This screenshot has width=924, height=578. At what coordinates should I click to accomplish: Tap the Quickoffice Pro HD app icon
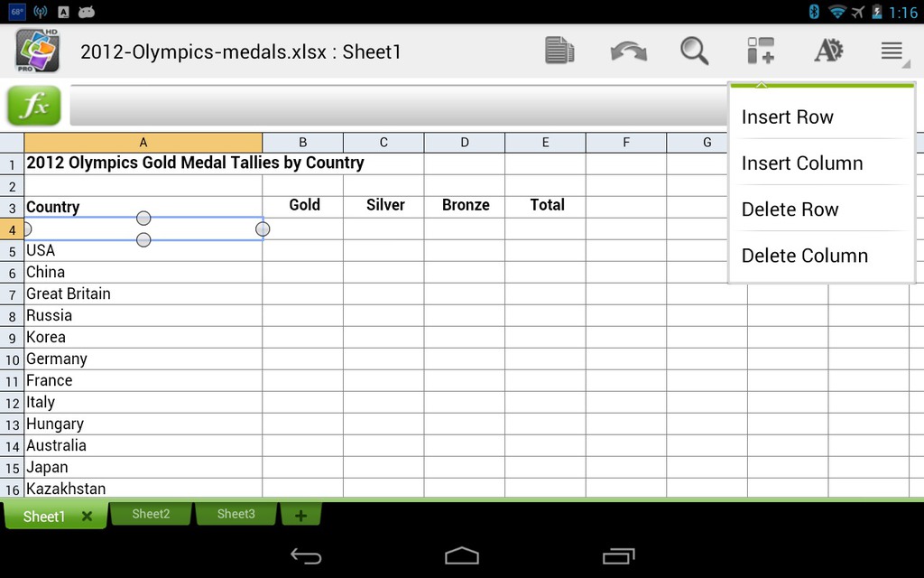37,51
